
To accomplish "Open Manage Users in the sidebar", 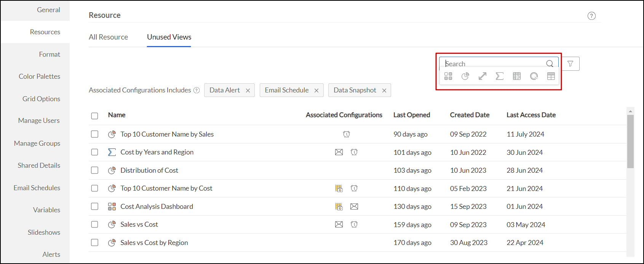I will click(x=39, y=121).
